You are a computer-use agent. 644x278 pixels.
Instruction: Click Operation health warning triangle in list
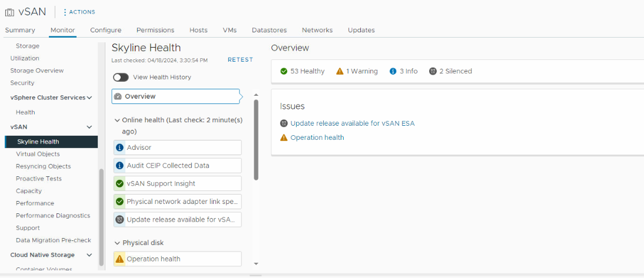[x=119, y=259]
